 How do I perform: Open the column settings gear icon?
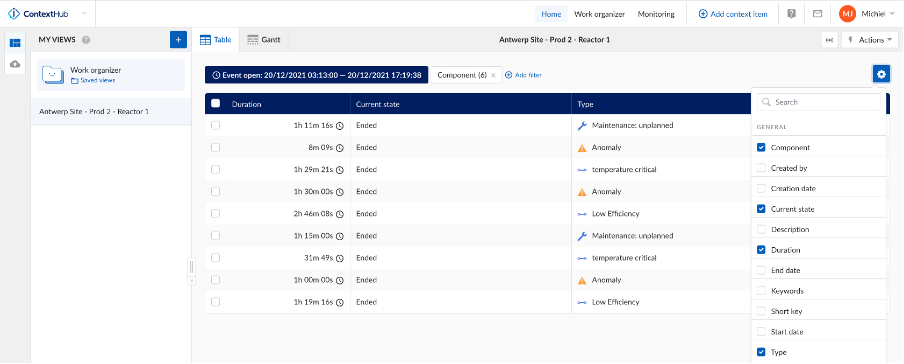click(880, 74)
